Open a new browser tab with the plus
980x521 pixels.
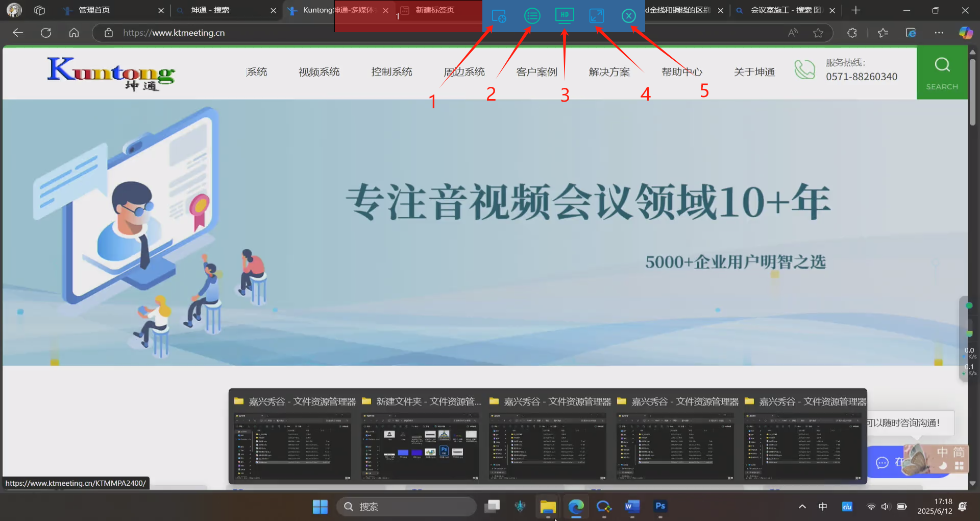click(x=856, y=10)
